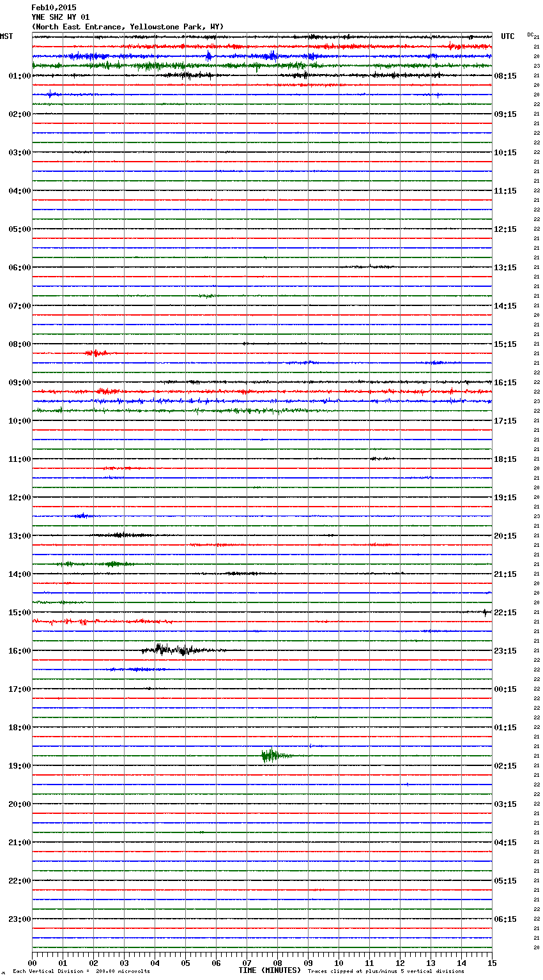Select the 13:00 MST row label
Viewport: 543px width, 980px height.
click(20, 536)
